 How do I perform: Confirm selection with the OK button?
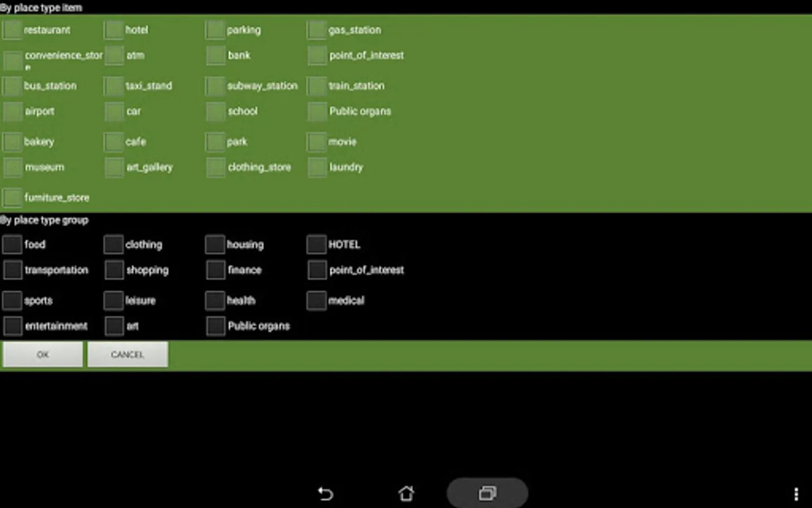point(43,354)
